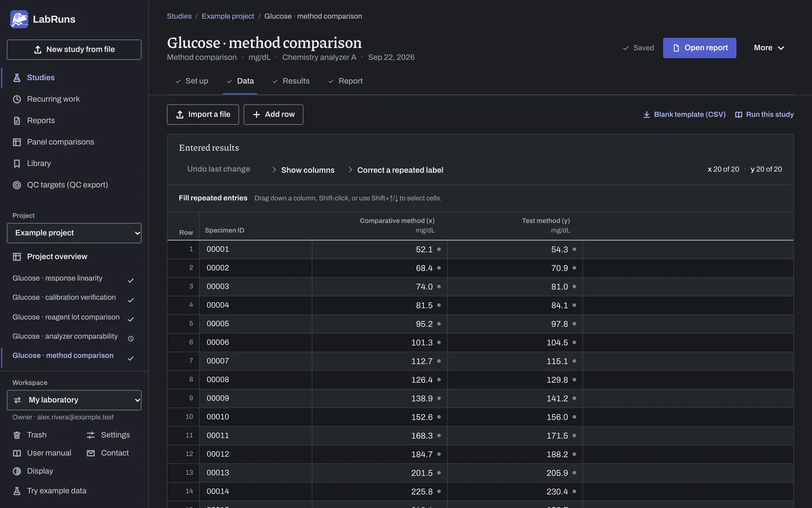Open the Contact page
The height and width of the screenshot is (508, 812).
click(x=108, y=453)
